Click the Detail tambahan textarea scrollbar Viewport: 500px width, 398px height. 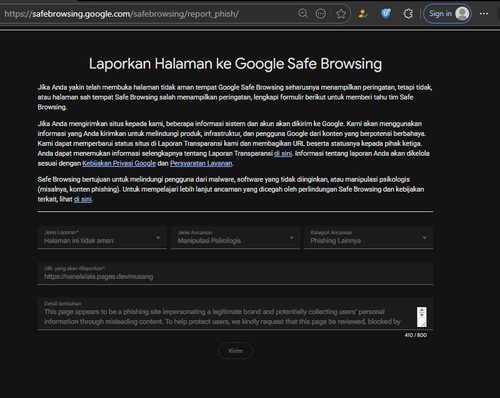tap(422, 317)
